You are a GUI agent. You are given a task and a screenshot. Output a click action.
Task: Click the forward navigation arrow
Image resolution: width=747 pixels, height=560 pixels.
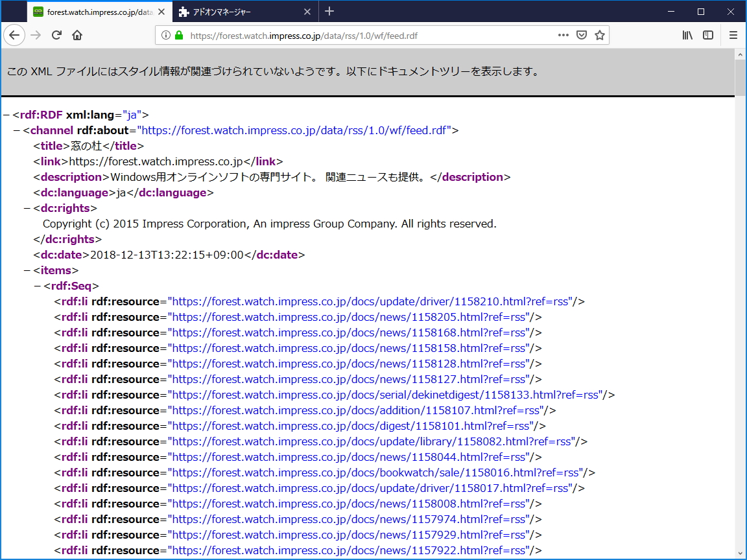pyautogui.click(x=36, y=35)
